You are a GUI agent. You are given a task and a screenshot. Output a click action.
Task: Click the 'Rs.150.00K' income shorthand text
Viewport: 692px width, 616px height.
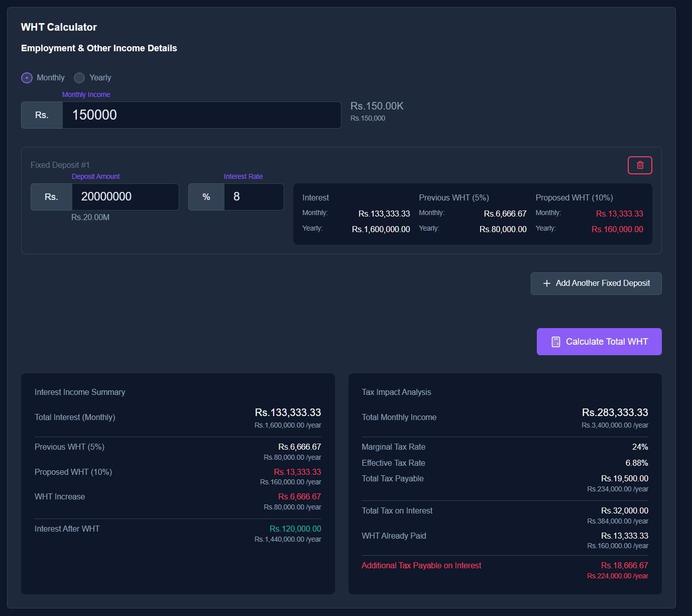(x=377, y=106)
